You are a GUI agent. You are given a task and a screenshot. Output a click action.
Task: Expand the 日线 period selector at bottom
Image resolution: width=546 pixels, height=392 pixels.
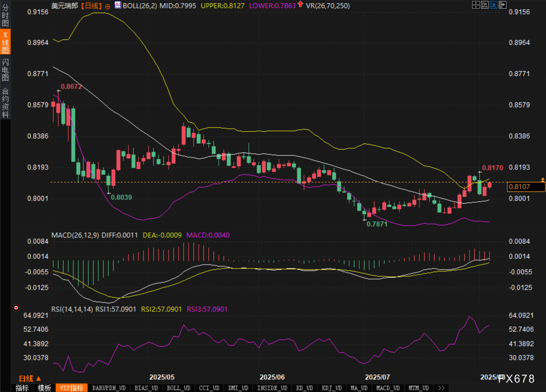click(x=30, y=378)
